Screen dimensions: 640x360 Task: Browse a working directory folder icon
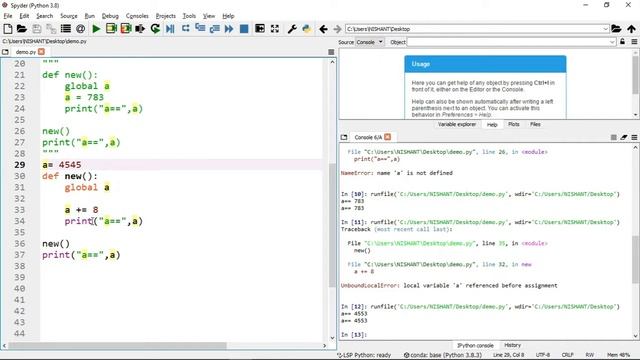click(x=616, y=29)
